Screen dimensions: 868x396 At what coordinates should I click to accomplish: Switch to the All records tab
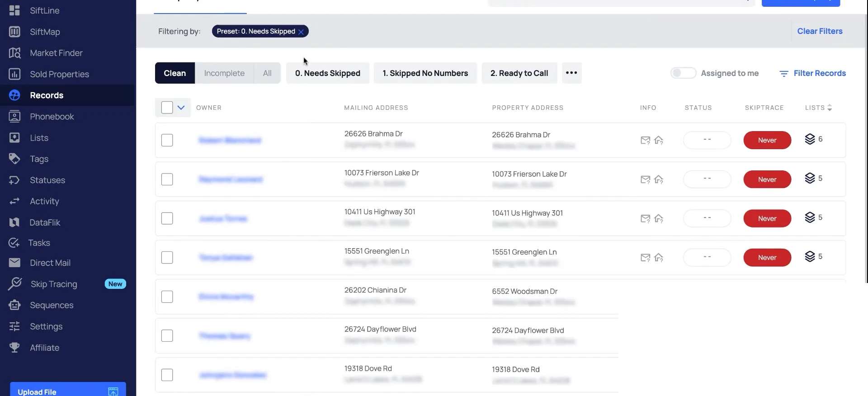click(x=267, y=73)
